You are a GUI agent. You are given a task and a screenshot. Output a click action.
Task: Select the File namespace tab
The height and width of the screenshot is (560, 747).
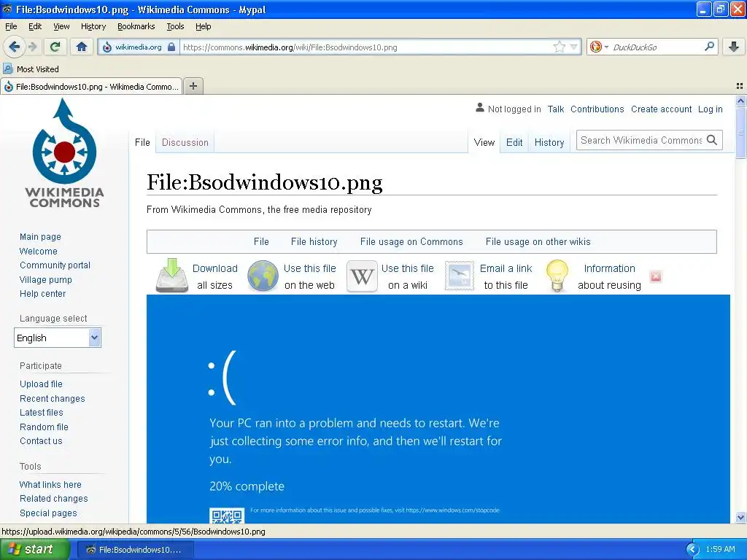point(142,142)
